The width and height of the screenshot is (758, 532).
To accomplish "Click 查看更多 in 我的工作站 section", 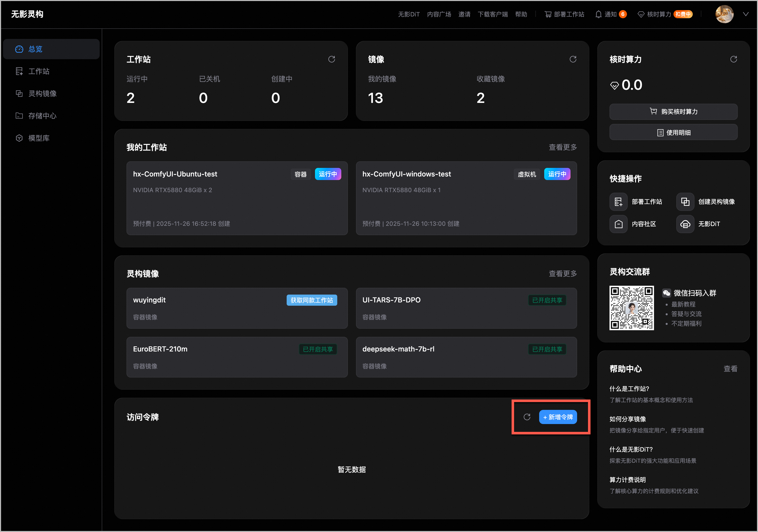I will (563, 147).
